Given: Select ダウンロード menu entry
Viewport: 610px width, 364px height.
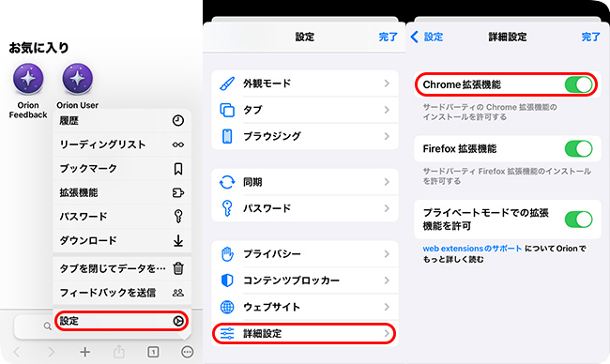Looking at the screenshot, I should click(122, 241).
